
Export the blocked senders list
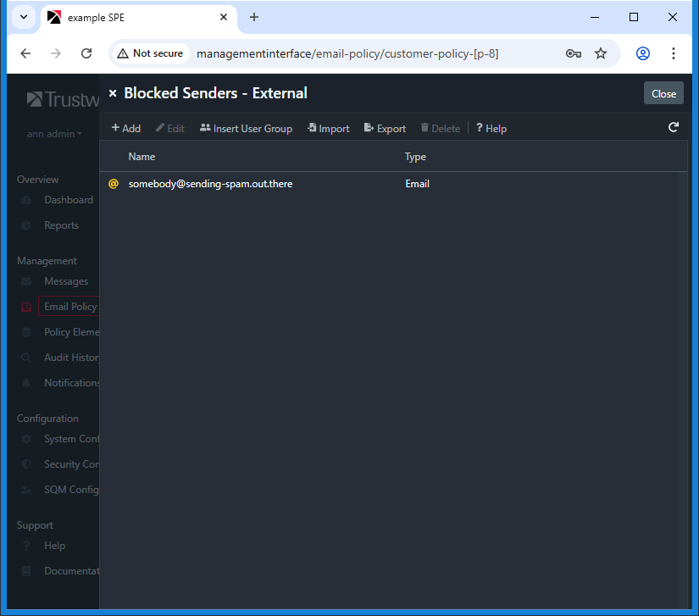pyautogui.click(x=385, y=129)
